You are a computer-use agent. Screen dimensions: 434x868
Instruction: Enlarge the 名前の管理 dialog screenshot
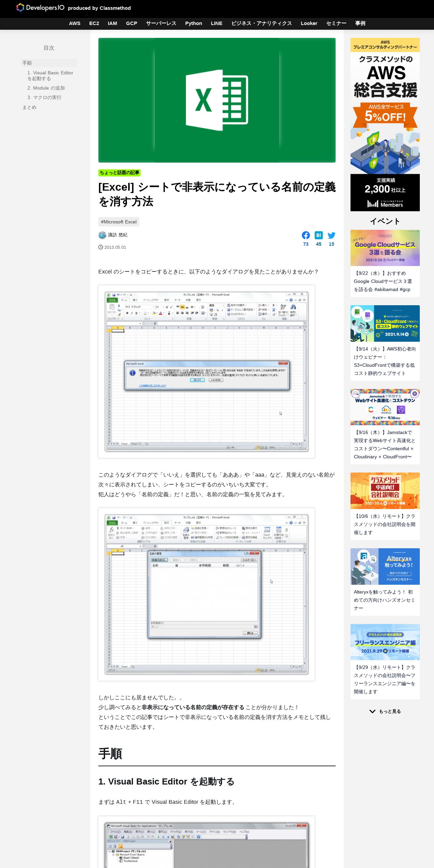click(207, 594)
